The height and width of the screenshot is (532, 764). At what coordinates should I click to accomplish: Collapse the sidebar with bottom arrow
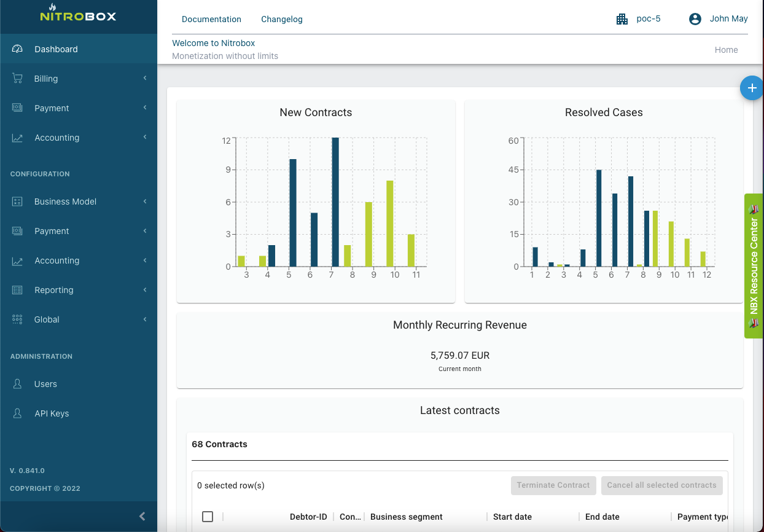pos(142,516)
